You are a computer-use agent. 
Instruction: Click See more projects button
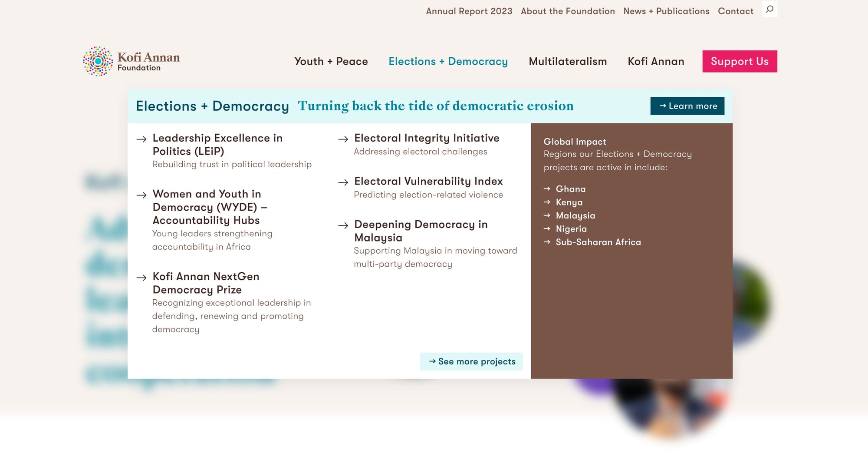coord(471,361)
